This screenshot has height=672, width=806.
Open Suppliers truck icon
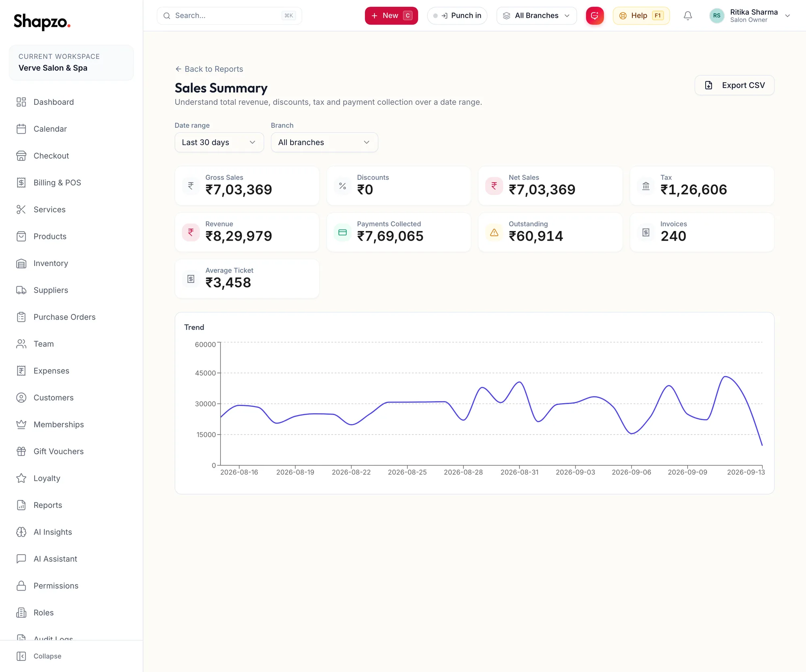[21, 290]
